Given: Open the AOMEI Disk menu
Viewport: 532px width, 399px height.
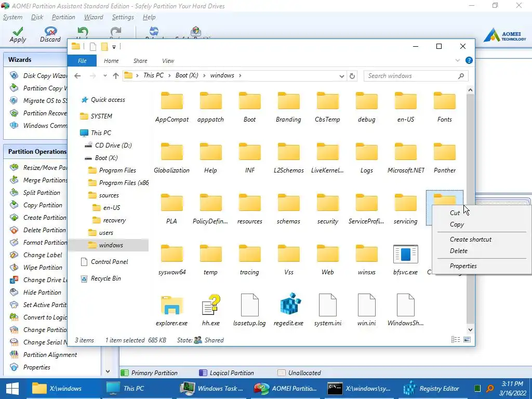Looking at the screenshot, I should pyautogui.click(x=37, y=17).
